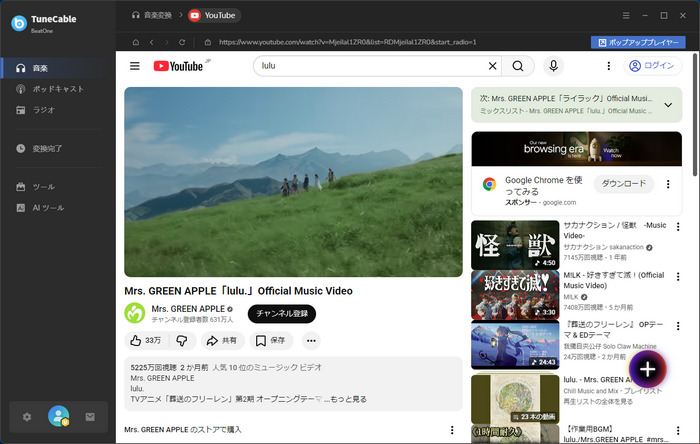This screenshot has height=444, width=700.
Task: Open the サカナクション 怪獣 video thumbnail
Action: (515, 244)
